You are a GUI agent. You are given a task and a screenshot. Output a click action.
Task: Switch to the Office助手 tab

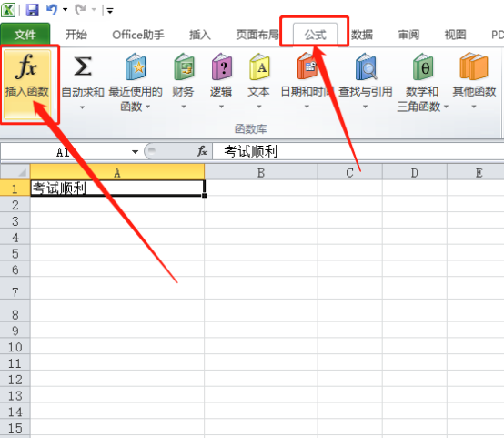pos(138,35)
